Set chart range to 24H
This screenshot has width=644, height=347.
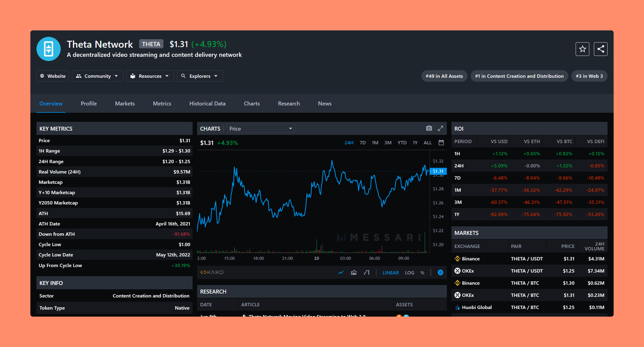coord(349,143)
